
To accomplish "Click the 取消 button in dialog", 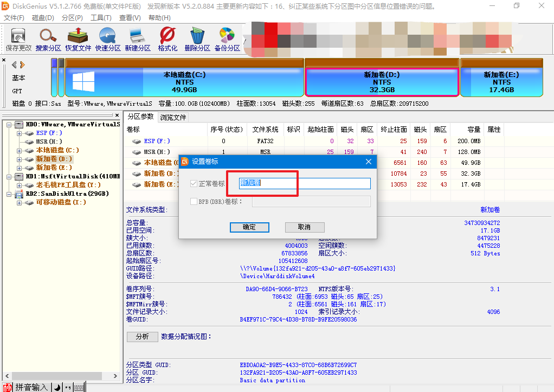I will click(304, 227).
